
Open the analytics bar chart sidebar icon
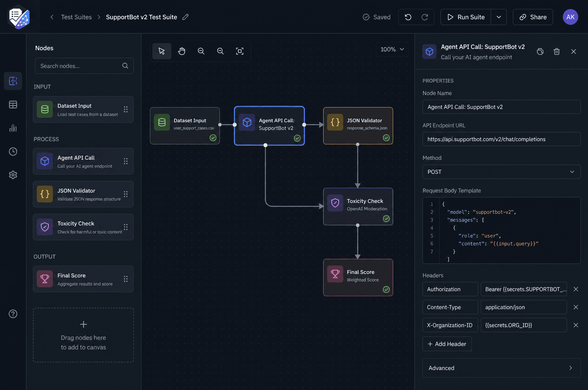pos(13,128)
